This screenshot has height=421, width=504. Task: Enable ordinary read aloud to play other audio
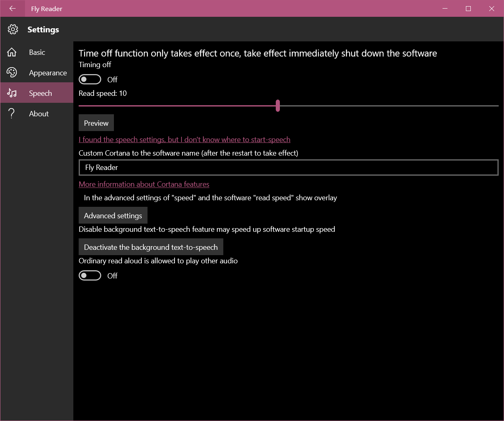coord(90,275)
